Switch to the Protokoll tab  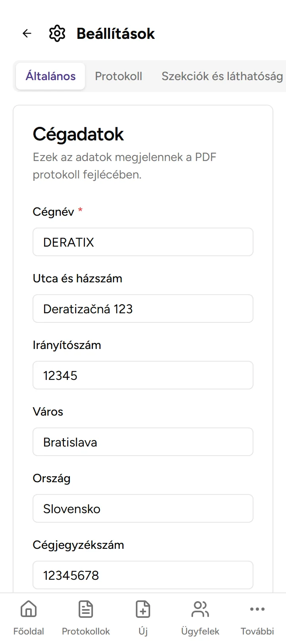coord(118,76)
